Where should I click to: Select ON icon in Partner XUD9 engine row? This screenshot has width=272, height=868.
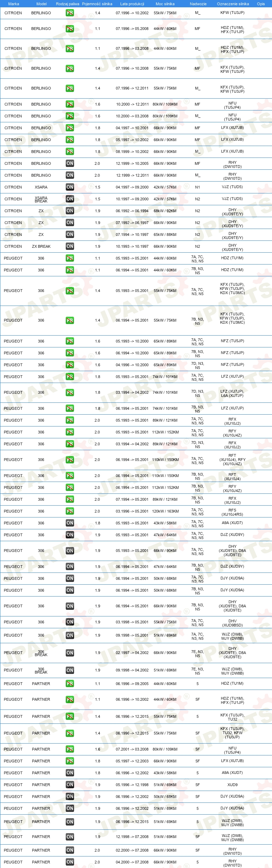coord(70,784)
